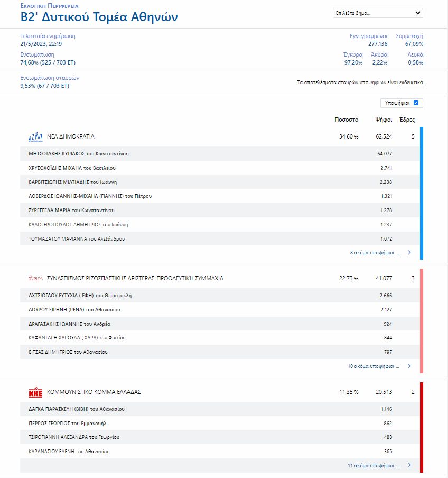Expand 11 ακόμα υποψήφιοι under KKE
448x478 pixels.
(373, 466)
